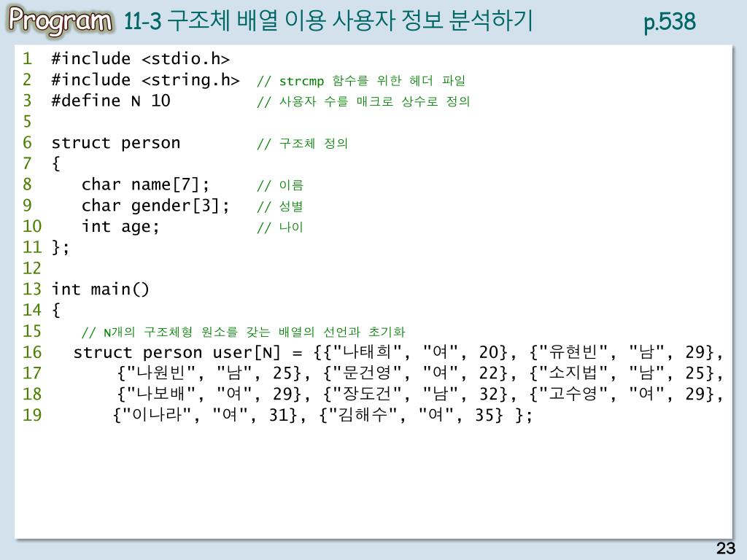Click the age value '22' on line 17
The image size is (747, 560).
click(x=488, y=373)
